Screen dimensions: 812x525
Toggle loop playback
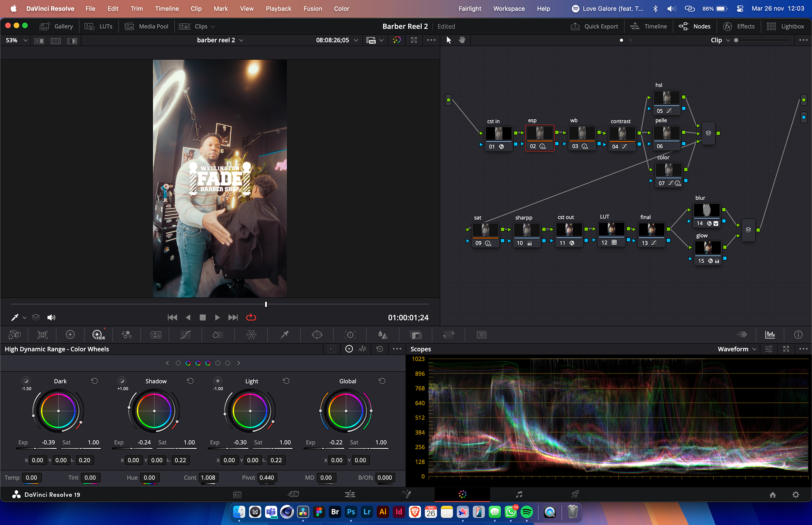click(x=251, y=317)
